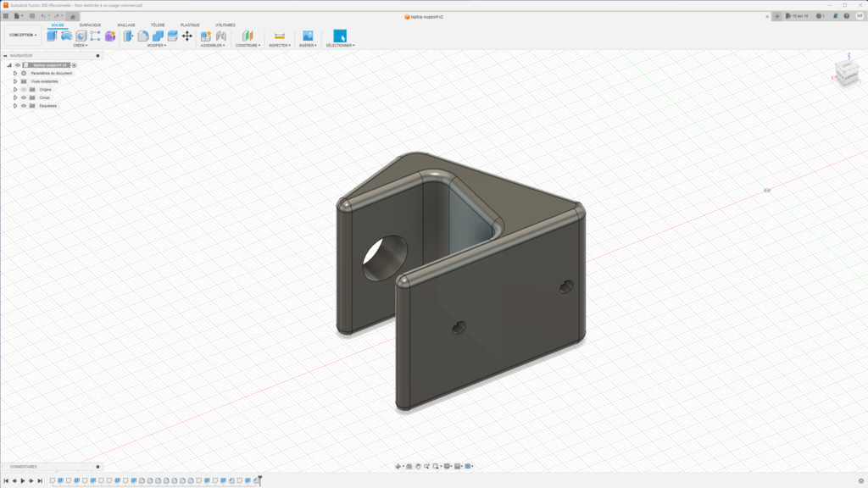This screenshot has width=868, height=488.
Task: Open the notifications bell
Action: (x=835, y=16)
